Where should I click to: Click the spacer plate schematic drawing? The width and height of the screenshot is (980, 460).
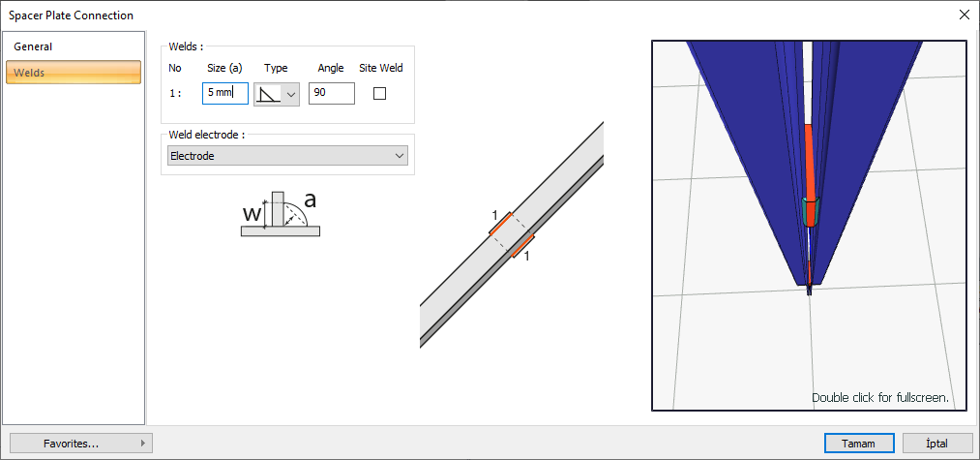511,234
